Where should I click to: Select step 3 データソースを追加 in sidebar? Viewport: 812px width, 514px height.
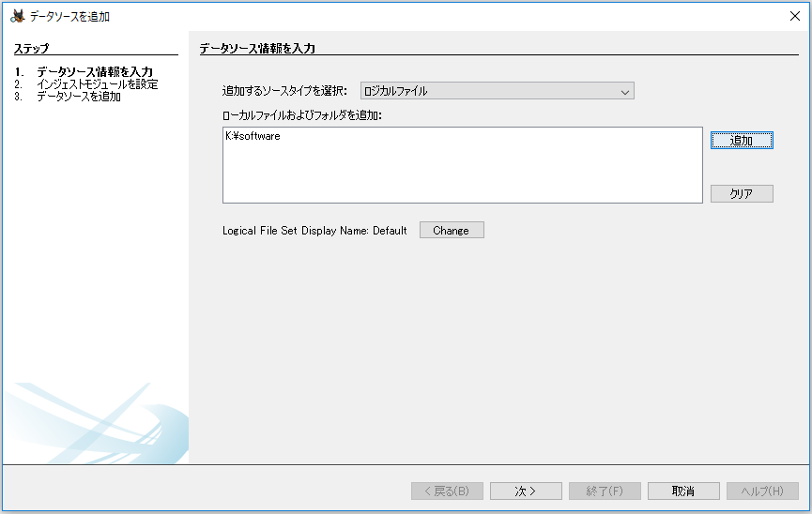78,96
